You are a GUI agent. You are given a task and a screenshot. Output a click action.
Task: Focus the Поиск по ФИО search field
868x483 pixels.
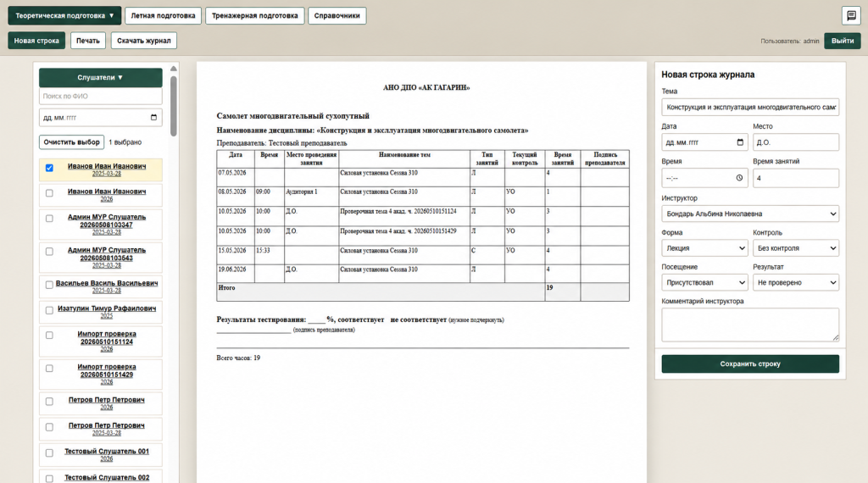pos(100,96)
